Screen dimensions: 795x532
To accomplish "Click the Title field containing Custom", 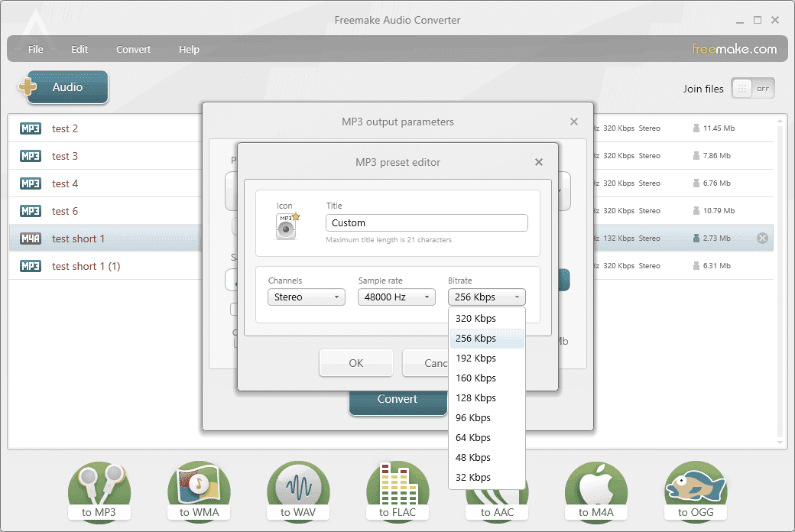I will 427,222.
